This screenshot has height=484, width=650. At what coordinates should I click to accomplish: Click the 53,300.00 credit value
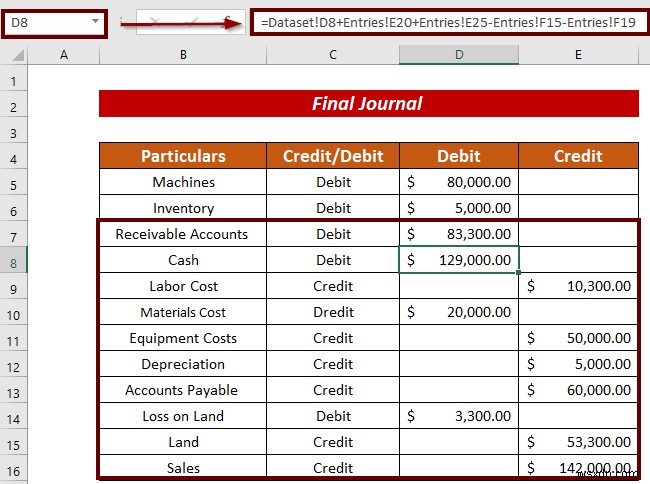(x=578, y=442)
